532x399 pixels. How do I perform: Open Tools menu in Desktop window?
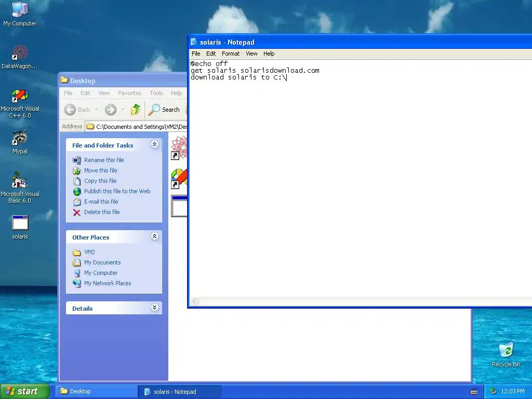[x=156, y=93]
